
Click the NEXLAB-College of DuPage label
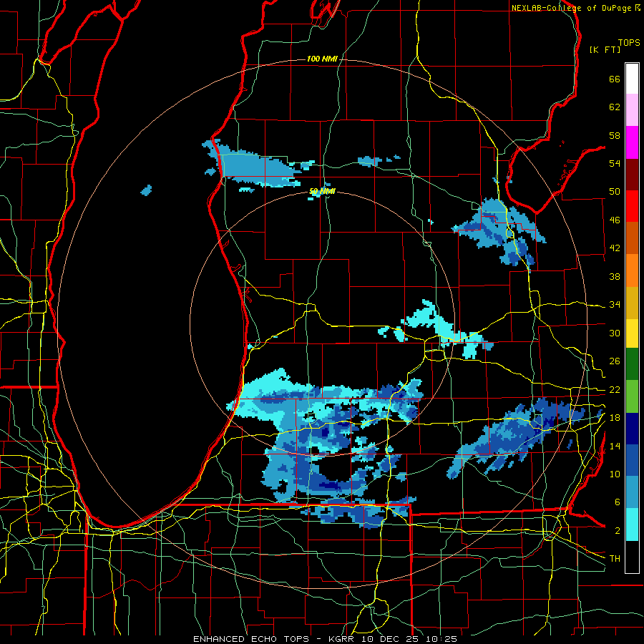[572, 8]
